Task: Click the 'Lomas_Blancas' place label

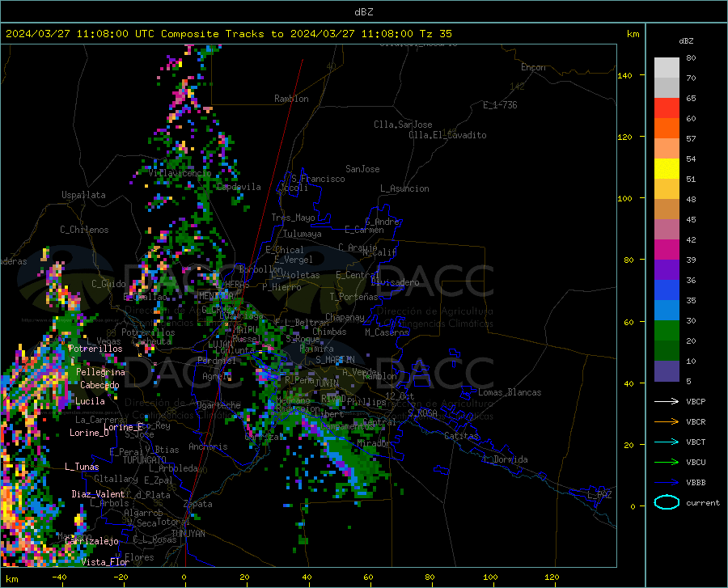Action: pos(510,392)
